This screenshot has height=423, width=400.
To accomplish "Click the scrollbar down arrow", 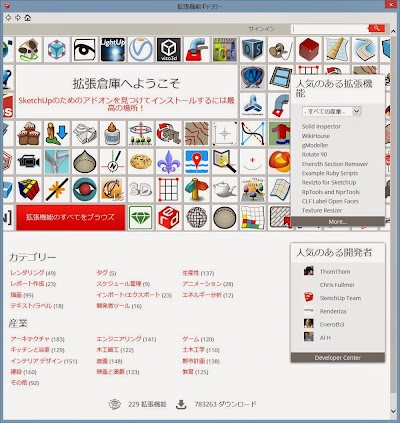I will 393,412.
